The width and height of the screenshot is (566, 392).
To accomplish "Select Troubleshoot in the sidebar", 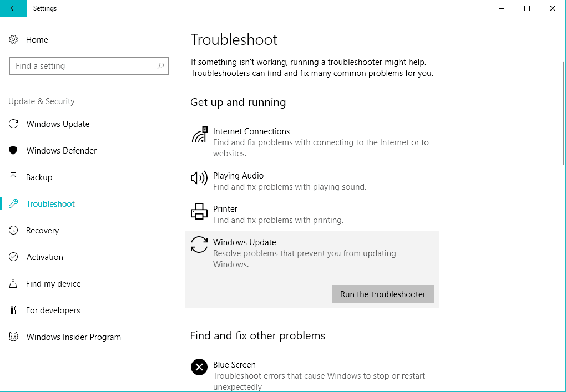I will click(50, 204).
